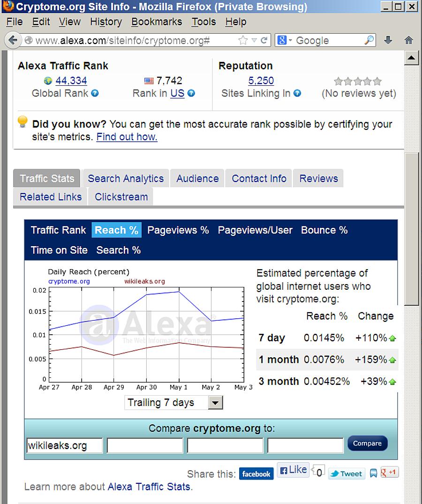Click the address bar URL

coord(123,40)
